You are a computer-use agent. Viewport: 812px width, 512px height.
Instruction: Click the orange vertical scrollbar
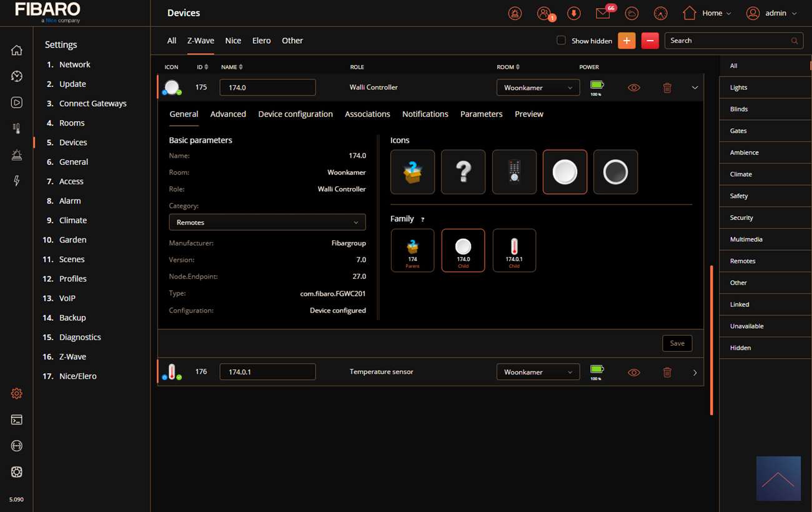(711, 340)
